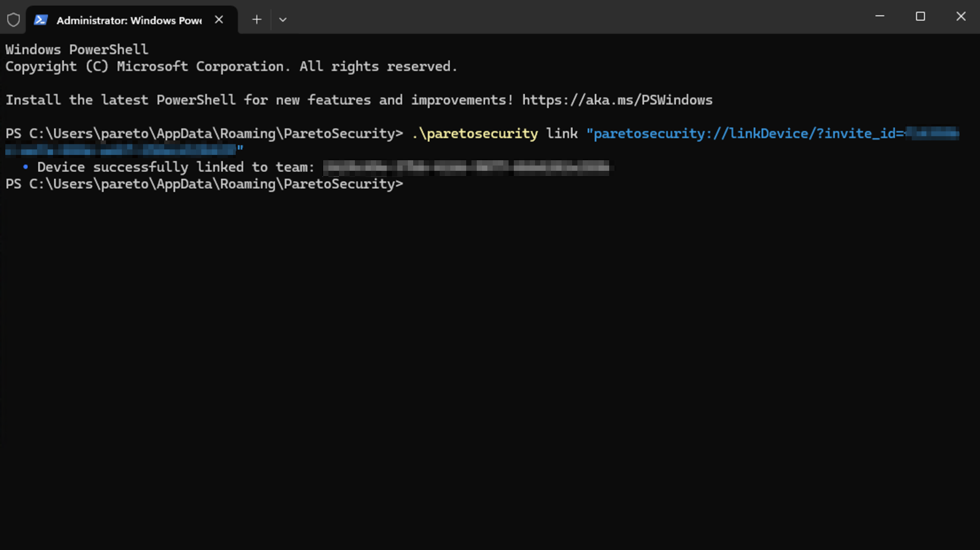The image size is (980, 550).
Task: Click the 'Windows PowerShell' header line
Action: click(x=77, y=49)
